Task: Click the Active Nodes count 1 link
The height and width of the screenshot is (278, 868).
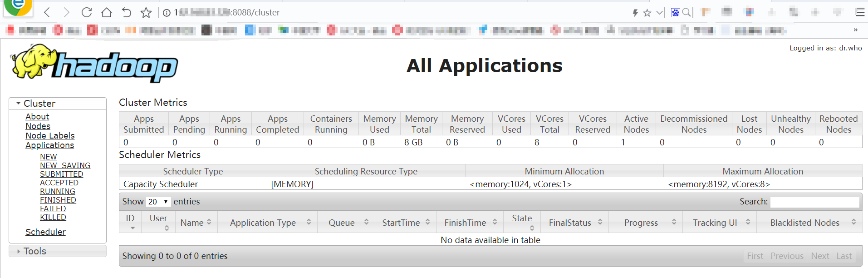Action: (x=623, y=142)
